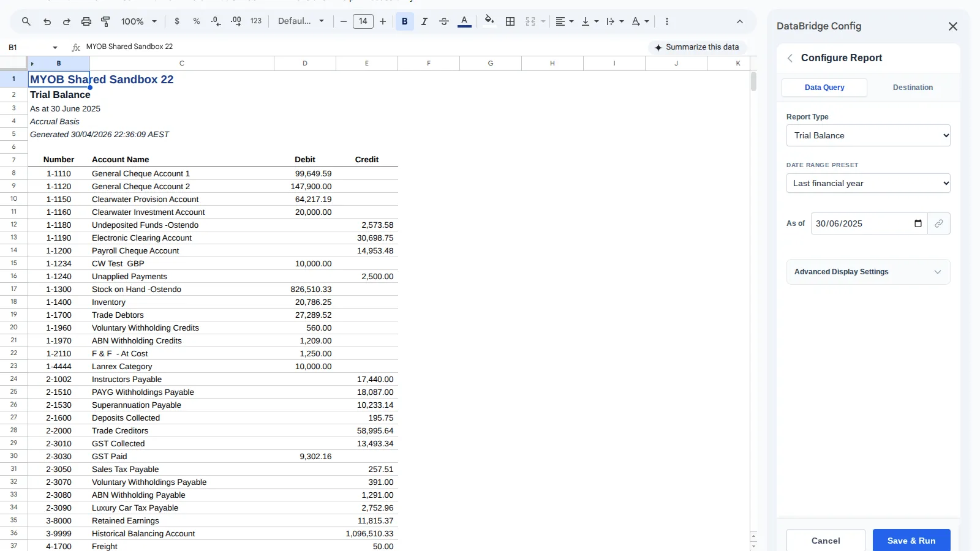
Task: Select the Trial Balance cell
Action: click(x=60, y=95)
